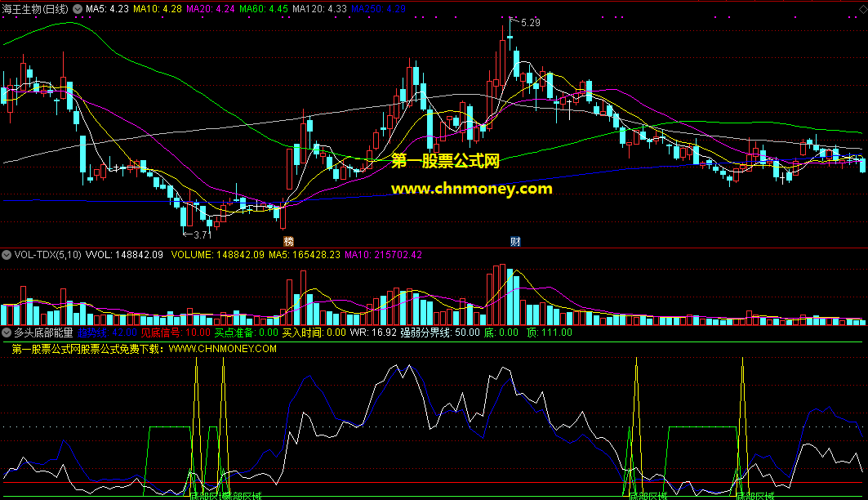Expand the 多头底部能量 indicator dropdown arrow
This screenshot has height=500, width=868.
point(7,333)
